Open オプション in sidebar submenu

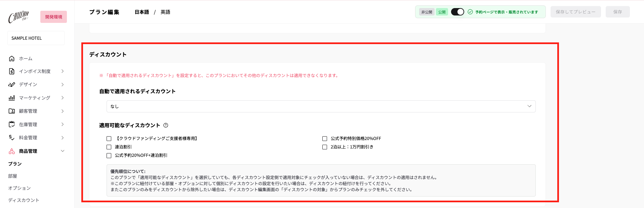(19, 188)
